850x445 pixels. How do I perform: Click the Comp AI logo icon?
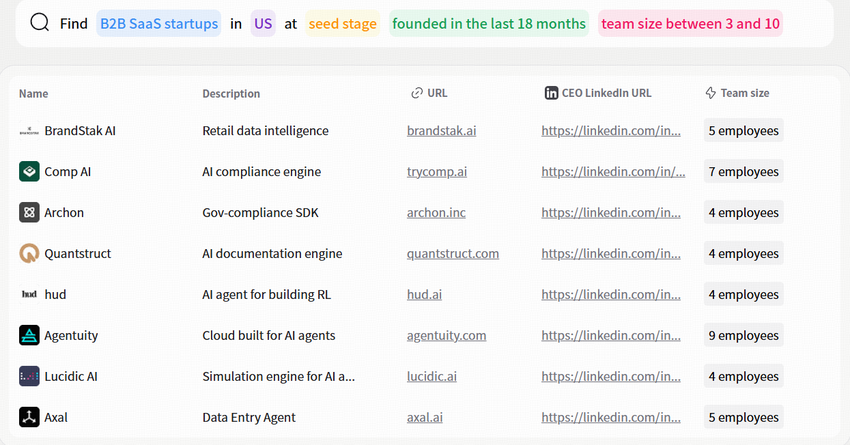tap(29, 172)
